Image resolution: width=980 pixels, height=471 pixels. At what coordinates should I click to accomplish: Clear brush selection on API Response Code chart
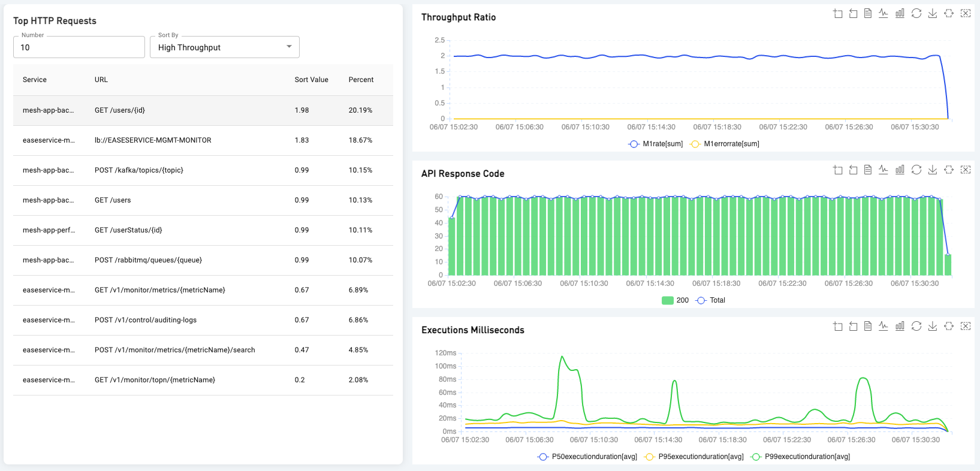coord(966,170)
